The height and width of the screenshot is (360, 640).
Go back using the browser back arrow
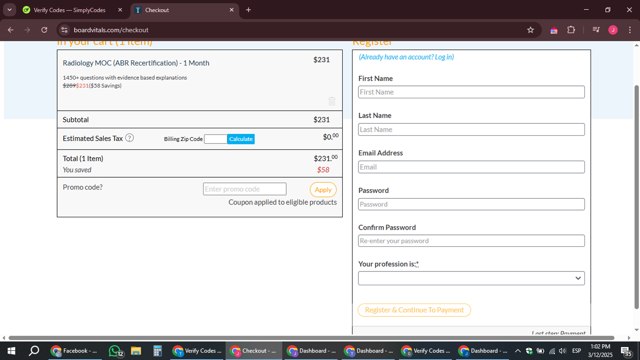(x=11, y=30)
